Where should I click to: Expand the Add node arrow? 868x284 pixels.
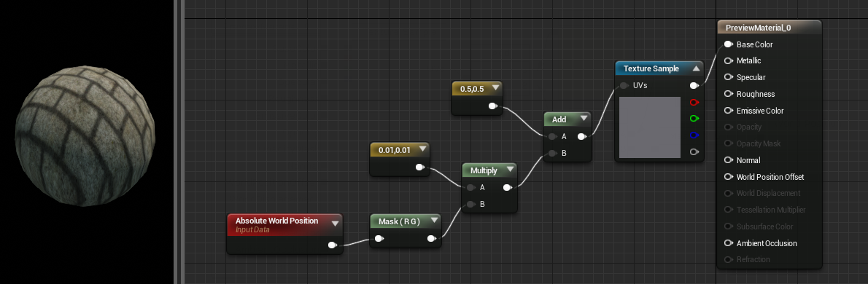tap(584, 119)
